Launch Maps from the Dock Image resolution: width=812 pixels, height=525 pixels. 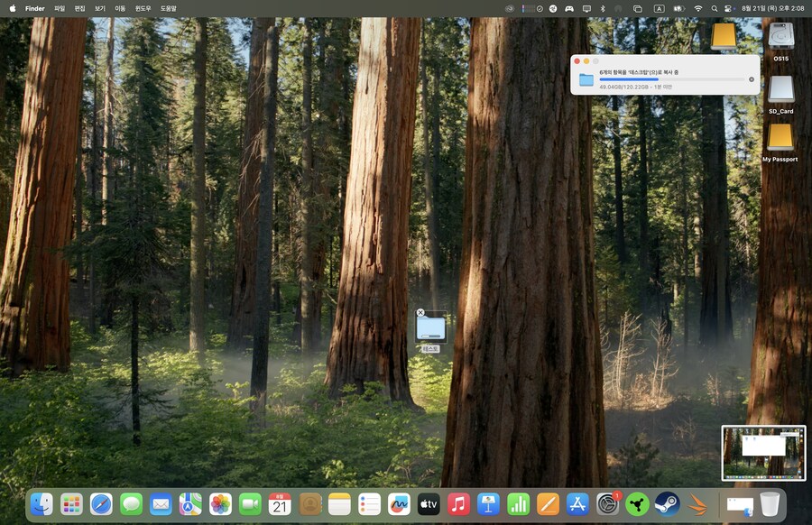190,503
